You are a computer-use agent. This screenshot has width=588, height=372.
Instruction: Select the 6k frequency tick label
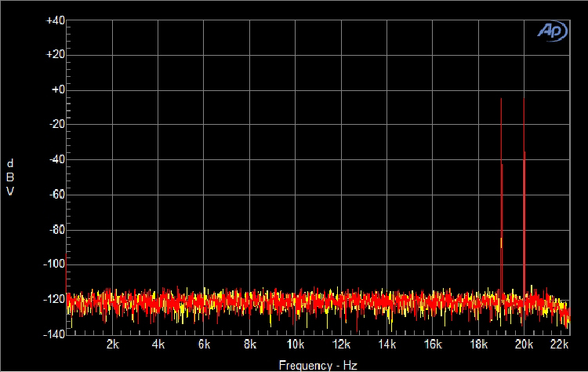[x=204, y=345]
